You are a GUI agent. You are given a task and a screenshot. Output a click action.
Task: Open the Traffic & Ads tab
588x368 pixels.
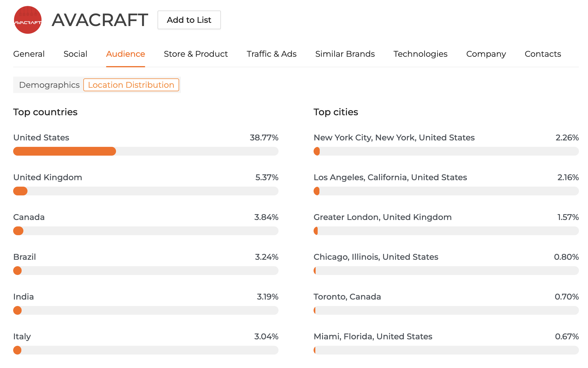271,54
